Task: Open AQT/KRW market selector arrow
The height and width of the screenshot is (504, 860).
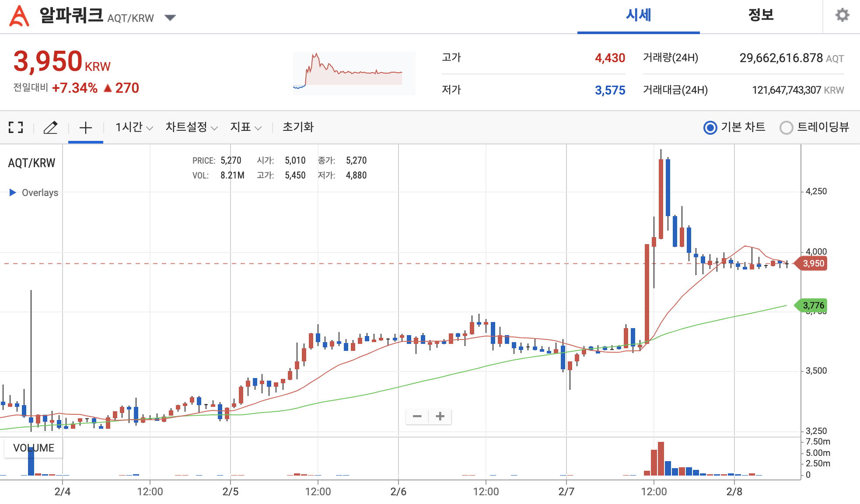Action: (170, 17)
